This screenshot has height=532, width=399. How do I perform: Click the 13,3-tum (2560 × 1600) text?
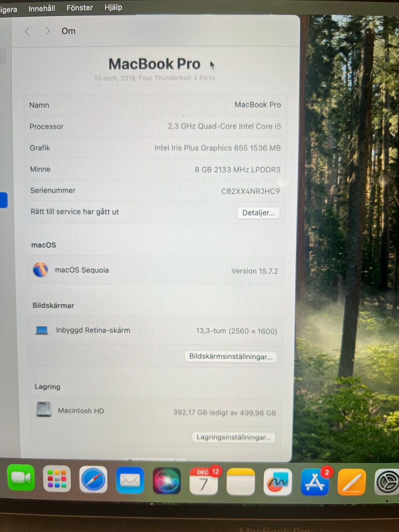tap(236, 331)
